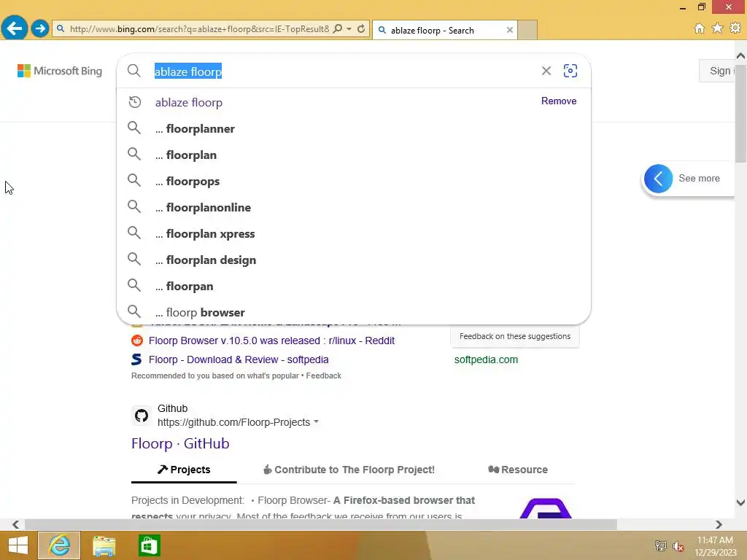Open the Windows Store taskbar icon

click(149, 545)
